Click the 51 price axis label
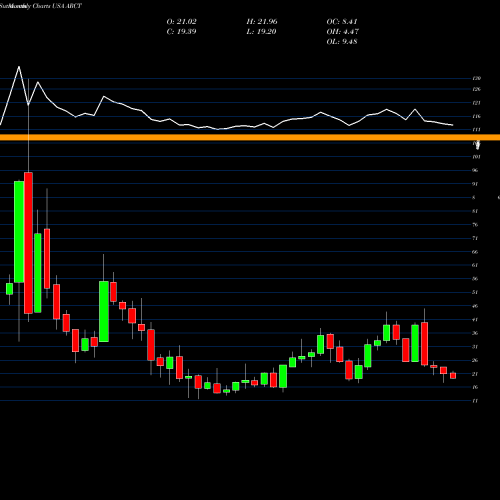Image resolution: width=500 pixels, height=500 pixels. [475, 292]
